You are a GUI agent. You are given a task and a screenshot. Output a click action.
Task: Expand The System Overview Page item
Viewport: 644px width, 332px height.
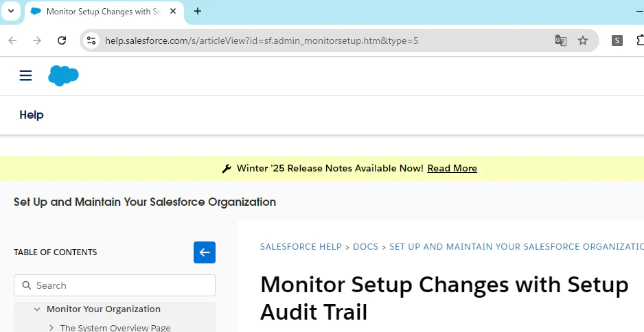tap(51, 327)
